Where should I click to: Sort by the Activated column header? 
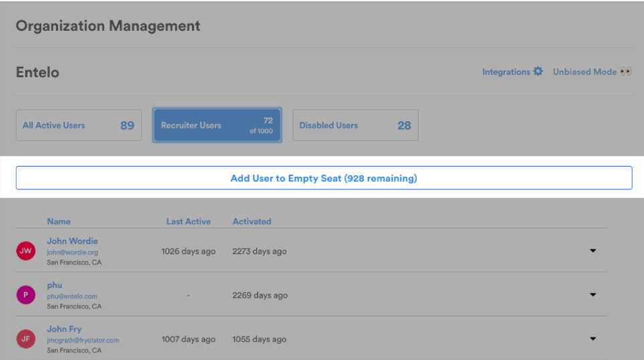(x=251, y=221)
